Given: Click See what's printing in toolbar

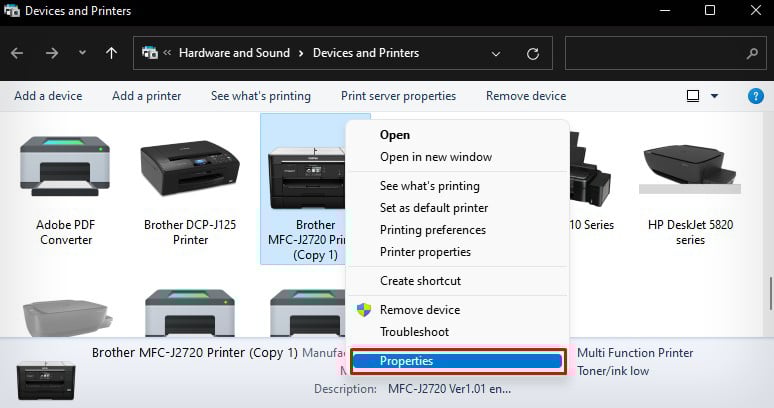Looking at the screenshot, I should click(261, 96).
